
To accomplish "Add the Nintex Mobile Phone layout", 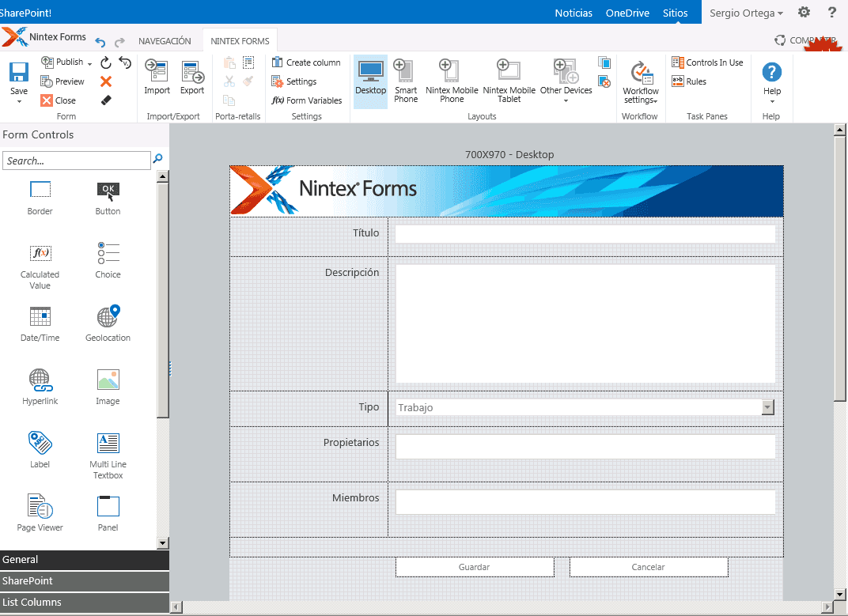I will 452,81.
